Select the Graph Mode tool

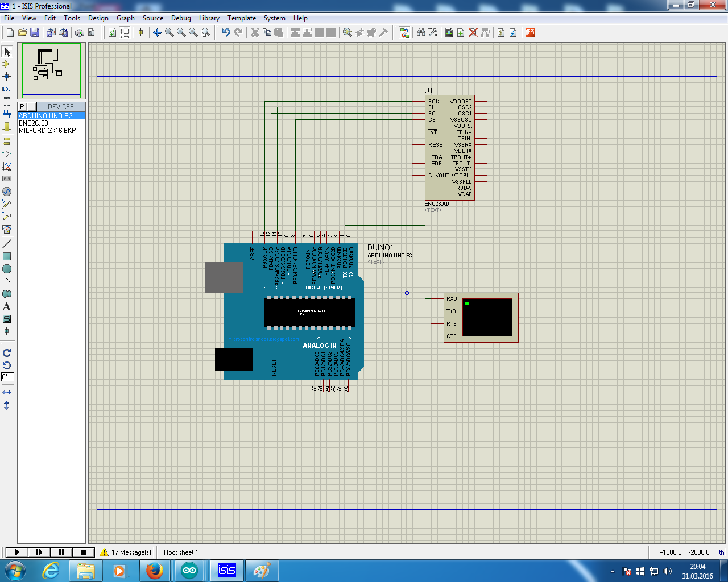click(x=7, y=166)
